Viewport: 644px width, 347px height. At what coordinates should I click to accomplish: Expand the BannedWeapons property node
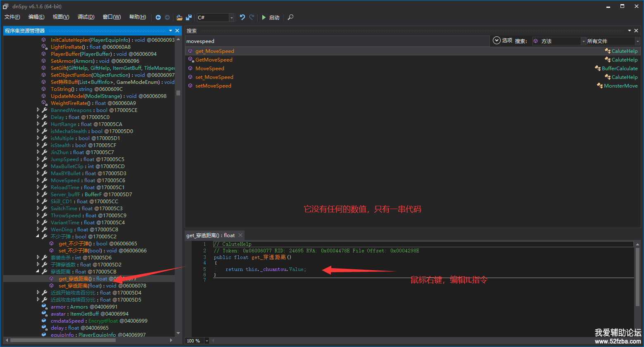pyautogui.click(x=38, y=110)
